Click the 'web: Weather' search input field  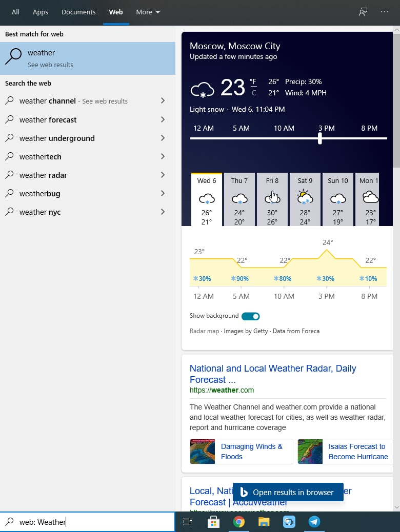pyautogui.click(x=88, y=522)
